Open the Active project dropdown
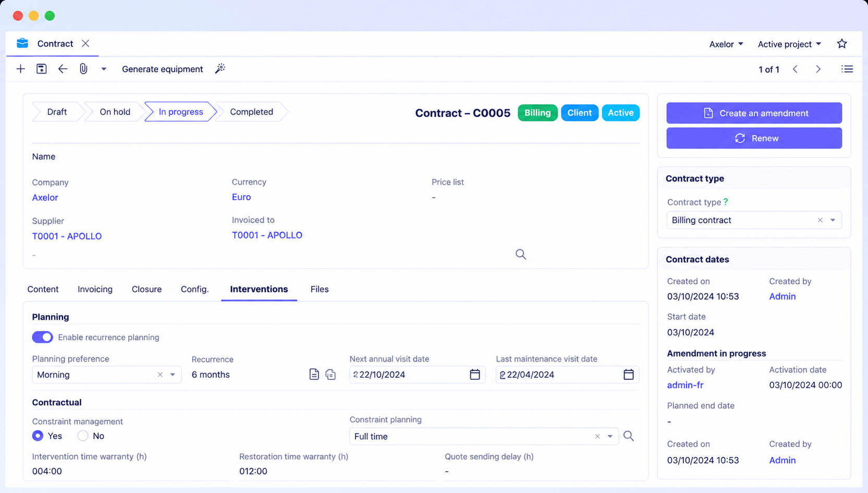868x493 pixels. pos(789,44)
